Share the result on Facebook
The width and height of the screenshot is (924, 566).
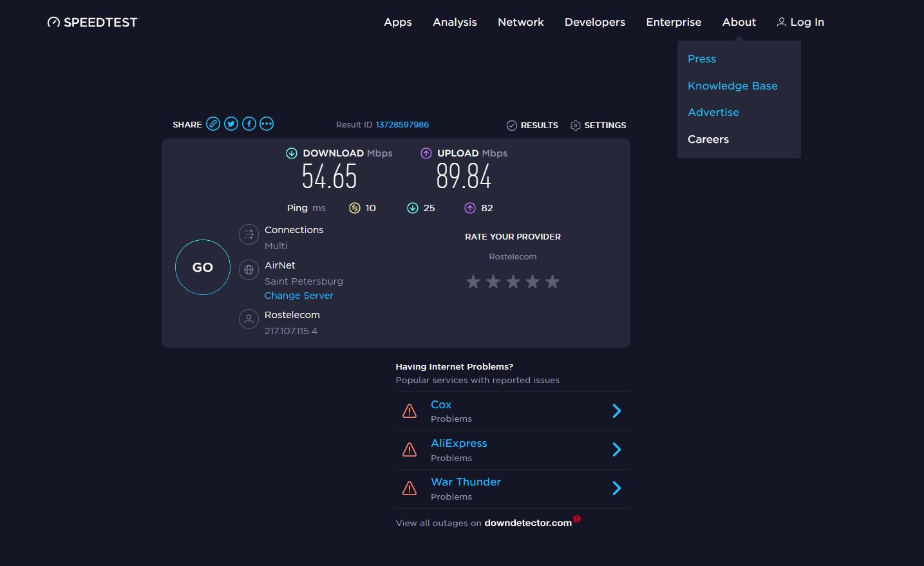[x=249, y=124]
